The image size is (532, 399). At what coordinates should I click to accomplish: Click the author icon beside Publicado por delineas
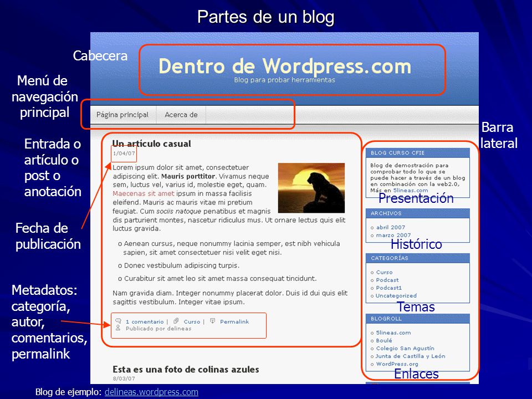click(118, 328)
